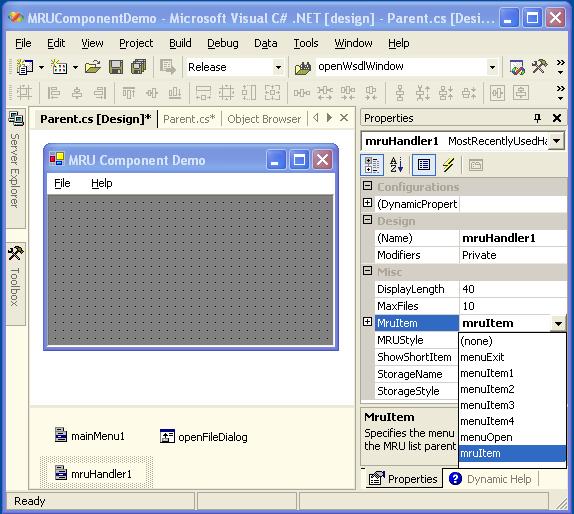Click the Align Rights layout icon
The image size is (574, 514).
(x=100, y=93)
